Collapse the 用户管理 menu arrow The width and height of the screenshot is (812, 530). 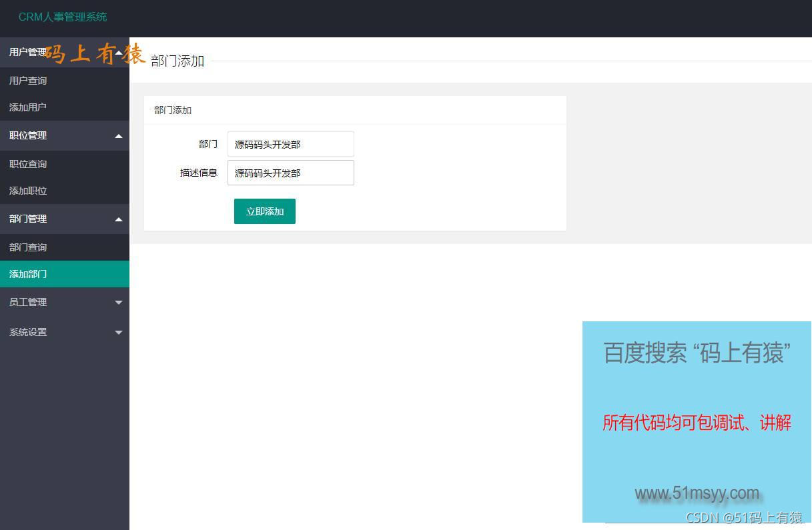(x=119, y=53)
